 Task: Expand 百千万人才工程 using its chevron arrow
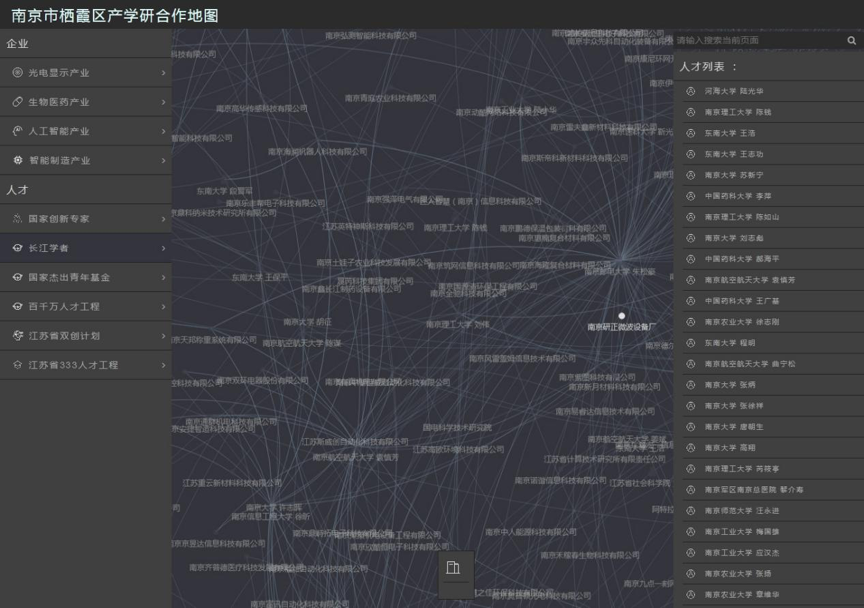[x=163, y=307]
